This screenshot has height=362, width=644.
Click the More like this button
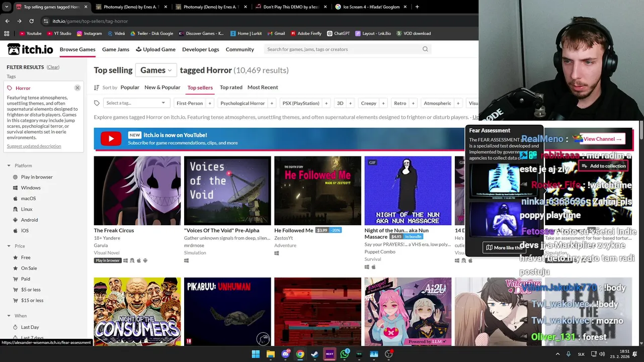504,247
